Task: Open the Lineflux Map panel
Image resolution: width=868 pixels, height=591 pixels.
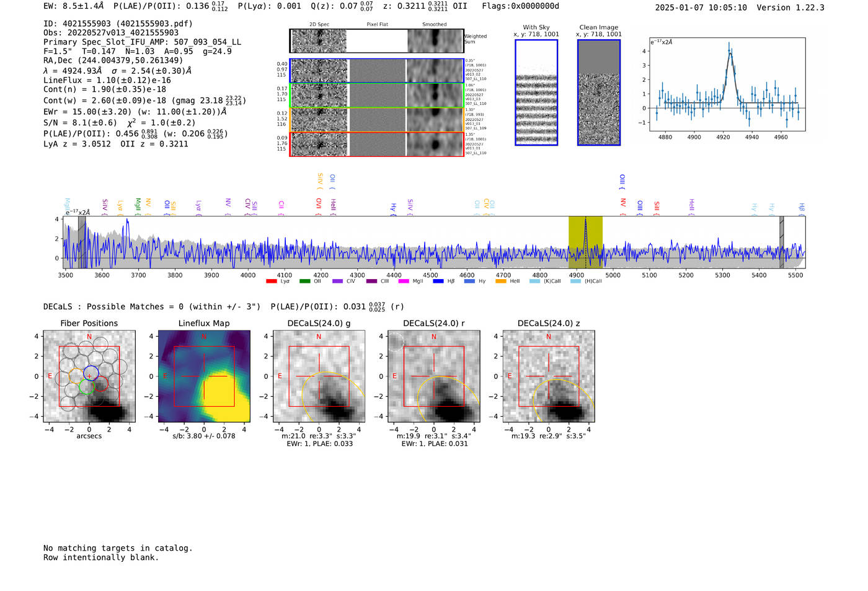Action: pyautogui.click(x=204, y=376)
